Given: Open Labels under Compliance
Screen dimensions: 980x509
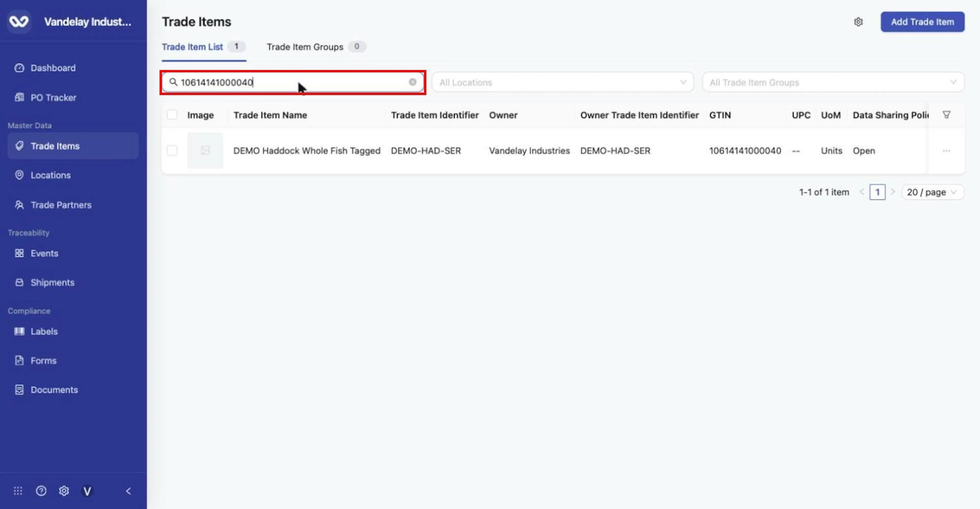Looking at the screenshot, I should click(x=44, y=332).
